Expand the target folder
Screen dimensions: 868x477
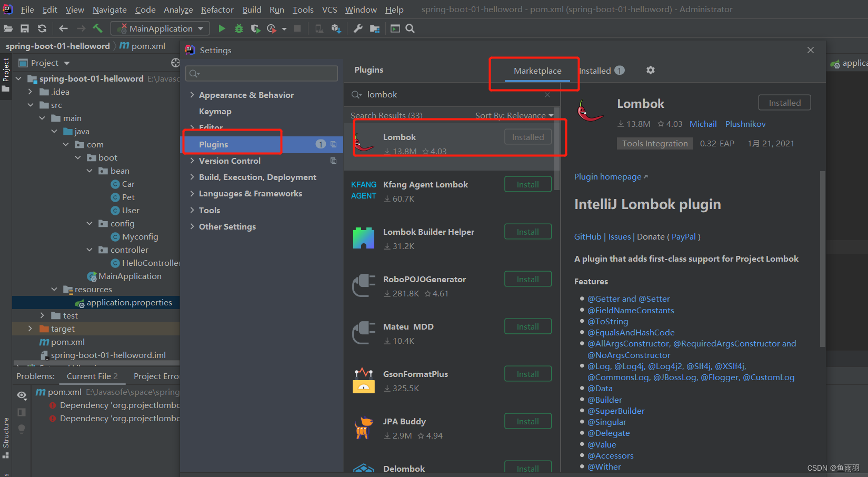(31, 329)
